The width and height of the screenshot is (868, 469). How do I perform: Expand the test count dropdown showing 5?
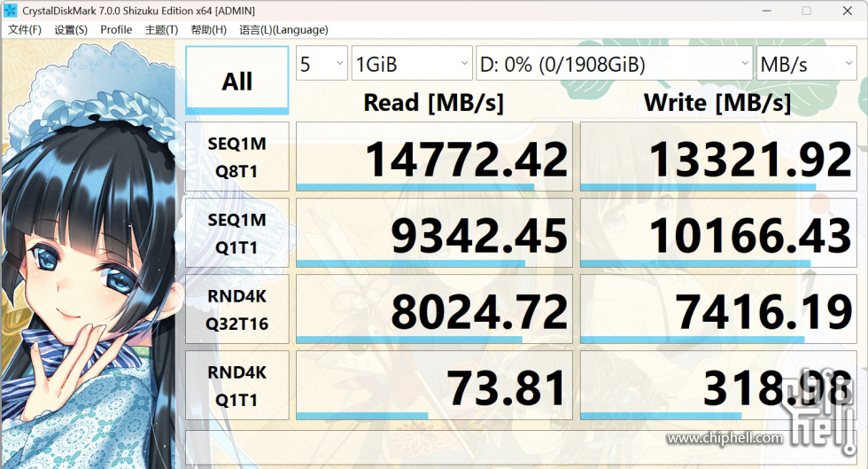tap(322, 63)
